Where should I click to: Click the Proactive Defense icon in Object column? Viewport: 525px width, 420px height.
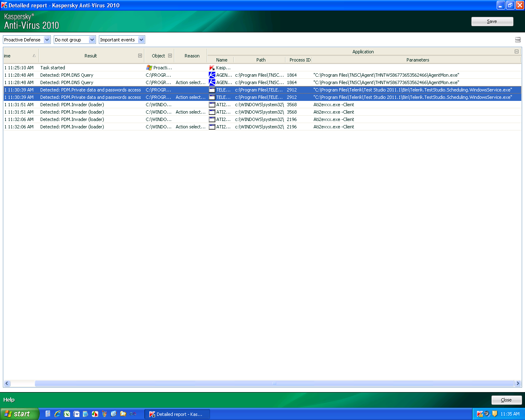149,68
